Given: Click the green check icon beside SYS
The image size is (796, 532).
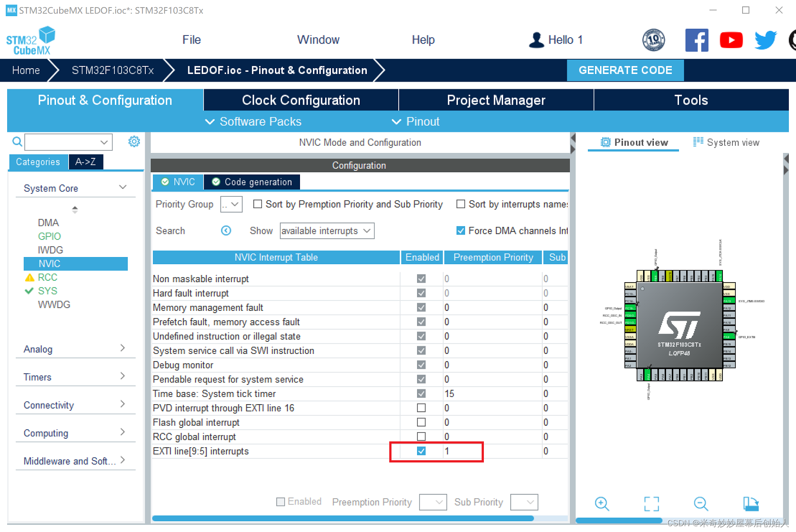Looking at the screenshot, I should click(29, 291).
